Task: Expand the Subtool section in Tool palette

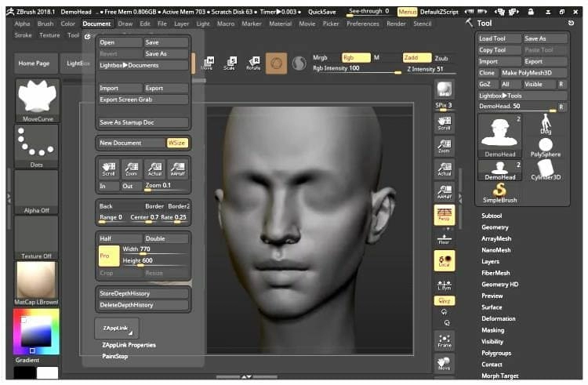Action: pyautogui.click(x=492, y=216)
